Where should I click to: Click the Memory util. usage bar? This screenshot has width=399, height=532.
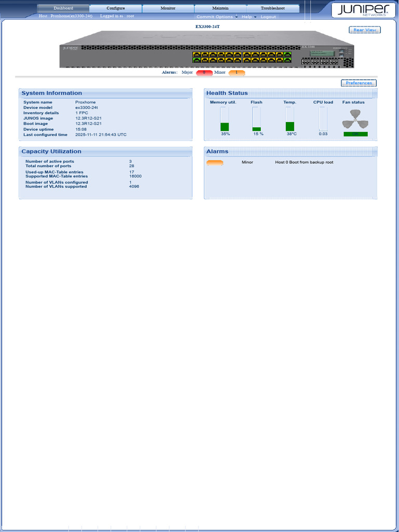point(224,119)
